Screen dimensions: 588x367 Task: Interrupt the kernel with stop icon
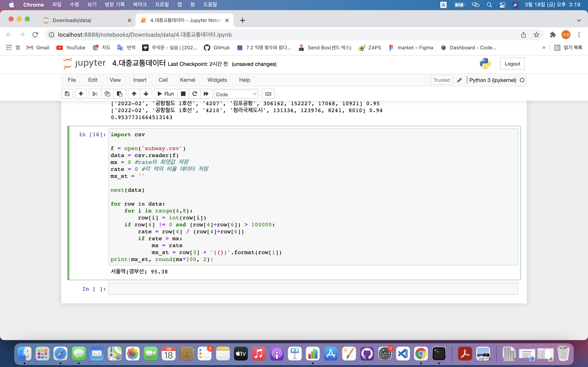[183, 94]
